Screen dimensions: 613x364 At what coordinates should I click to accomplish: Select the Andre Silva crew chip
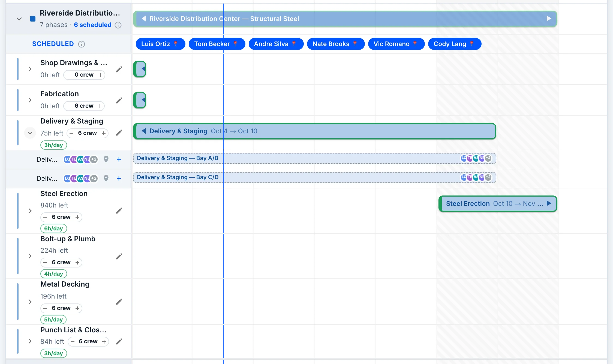(x=276, y=44)
